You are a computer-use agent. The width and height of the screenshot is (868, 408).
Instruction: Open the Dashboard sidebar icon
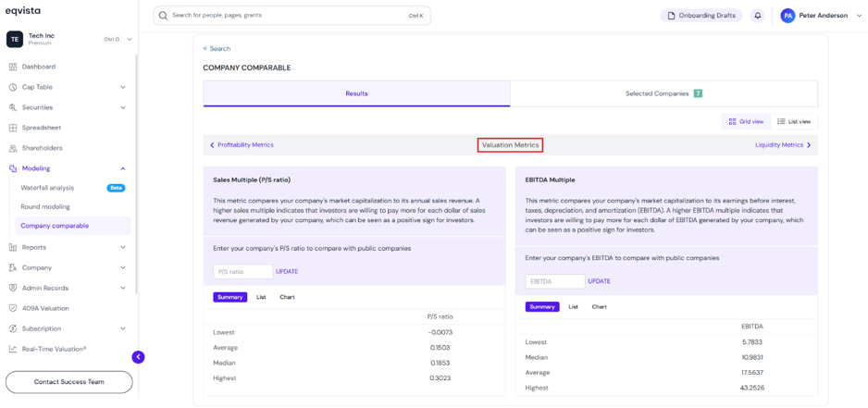point(13,67)
